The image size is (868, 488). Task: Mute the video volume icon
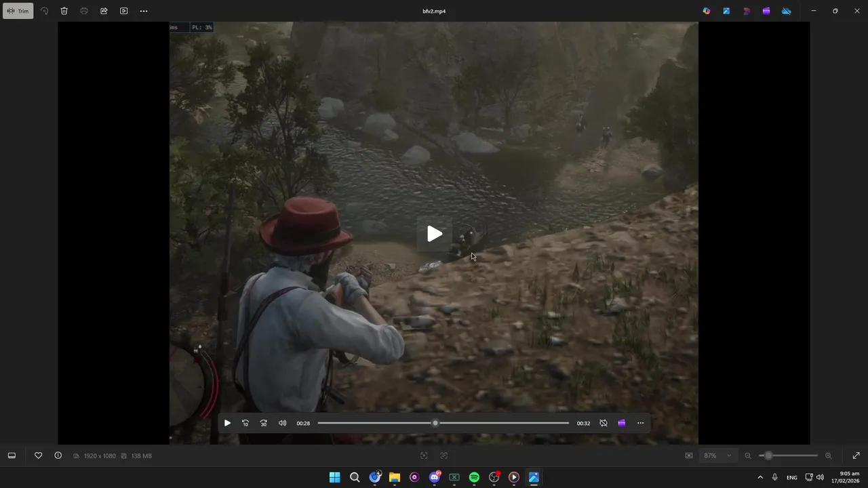pos(282,423)
